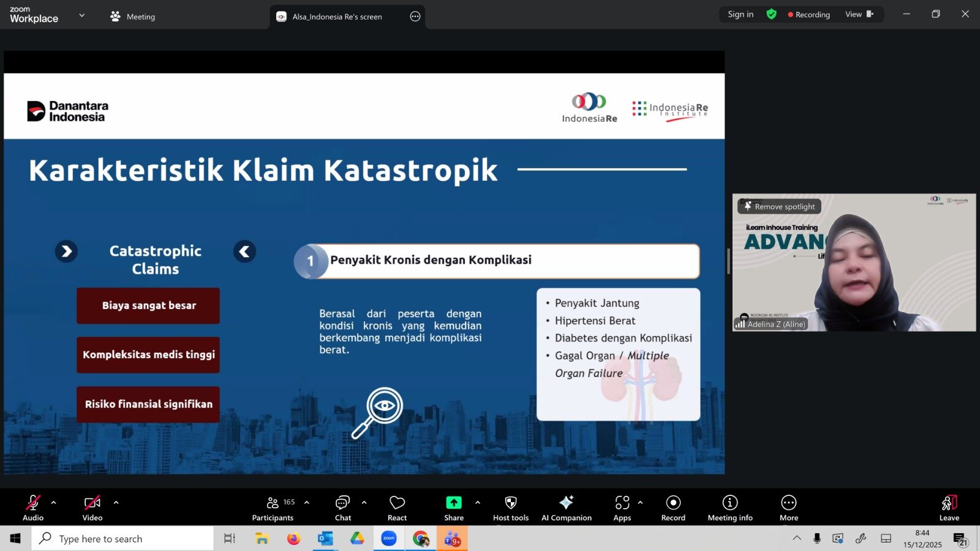Open Meeting info
The image size is (980, 551).
point(729,508)
